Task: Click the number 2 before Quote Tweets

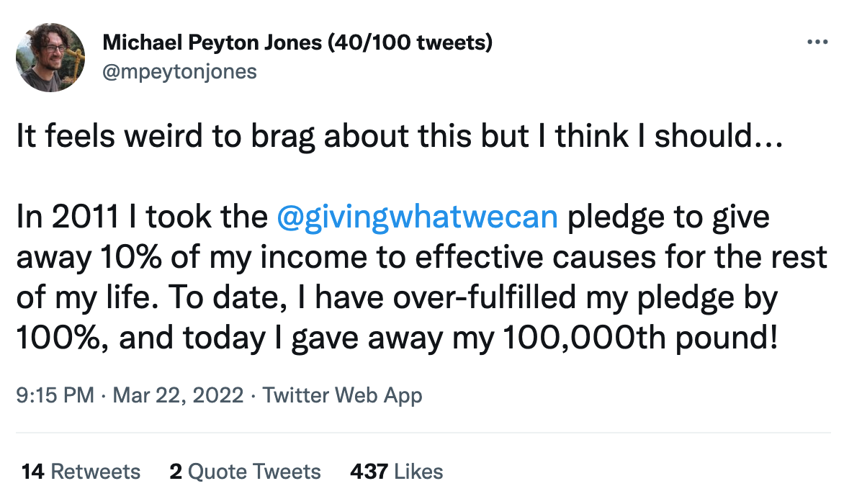Action: tap(176, 472)
